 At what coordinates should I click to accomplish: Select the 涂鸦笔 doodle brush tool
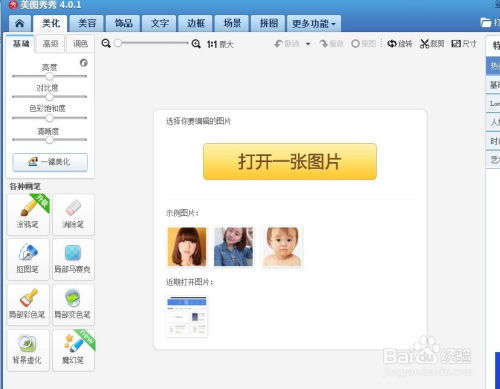[x=28, y=214]
